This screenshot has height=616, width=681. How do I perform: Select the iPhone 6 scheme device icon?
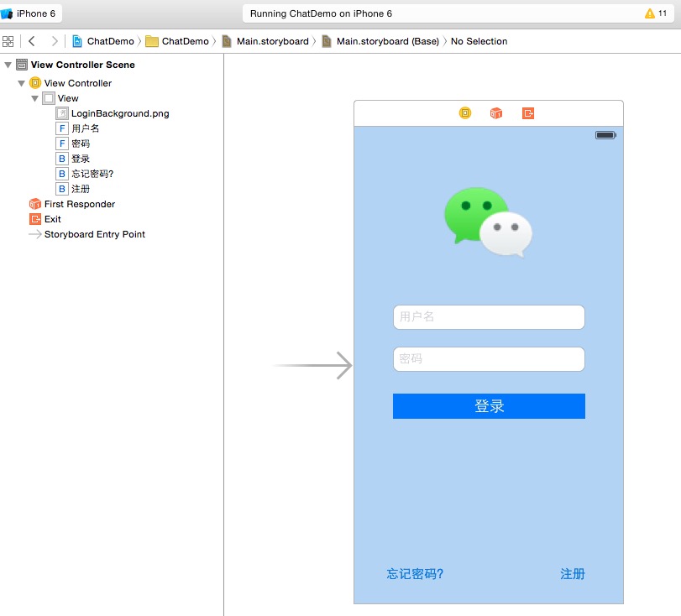point(7,13)
